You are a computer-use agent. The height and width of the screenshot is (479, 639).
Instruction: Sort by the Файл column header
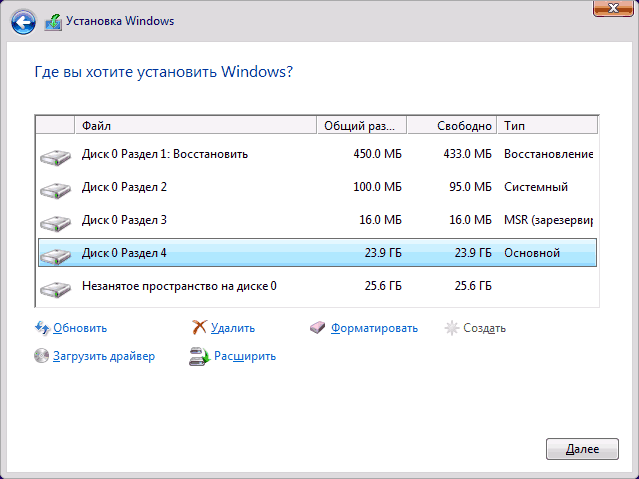click(x=195, y=126)
